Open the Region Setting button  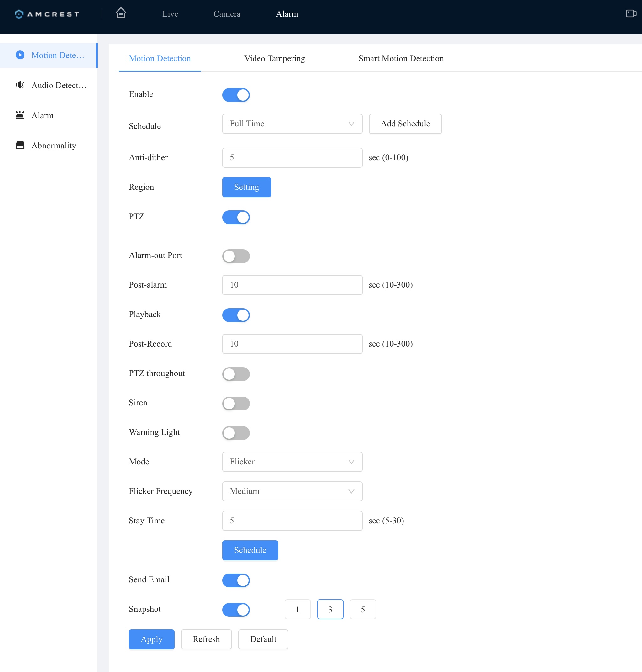point(246,187)
